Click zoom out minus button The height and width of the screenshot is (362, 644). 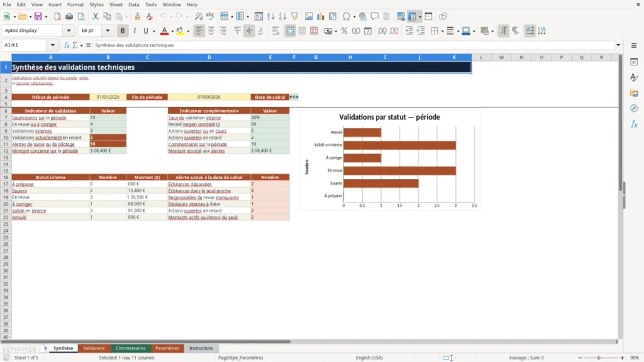(x=580, y=358)
